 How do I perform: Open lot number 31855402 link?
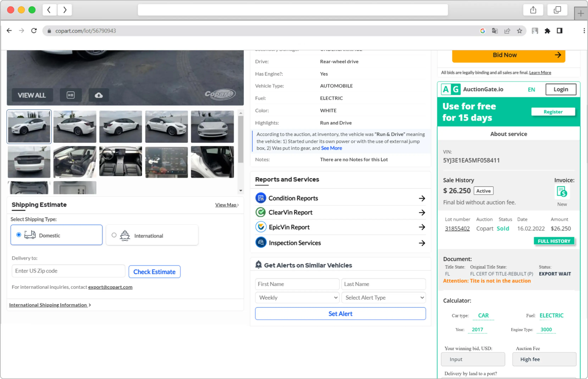click(457, 228)
